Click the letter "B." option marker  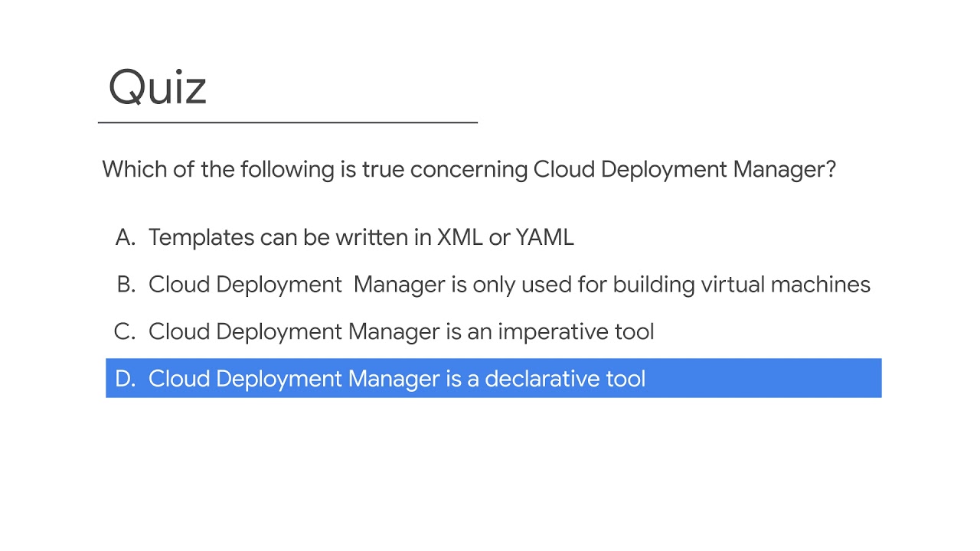click(126, 285)
